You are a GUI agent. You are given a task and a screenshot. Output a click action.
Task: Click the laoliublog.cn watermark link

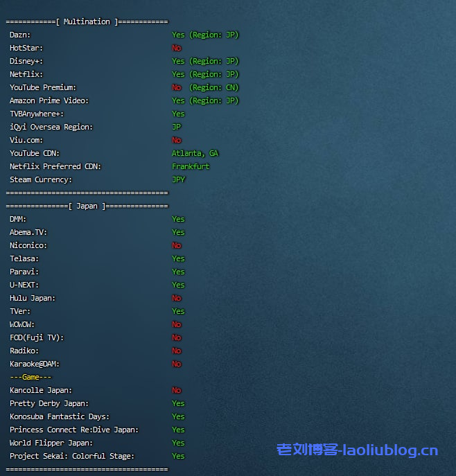click(357, 450)
